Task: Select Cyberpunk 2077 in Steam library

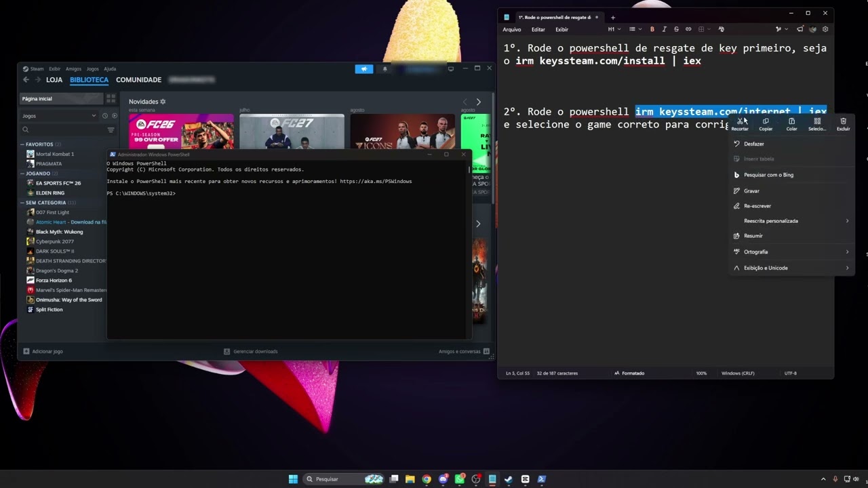Action: pos(55,241)
